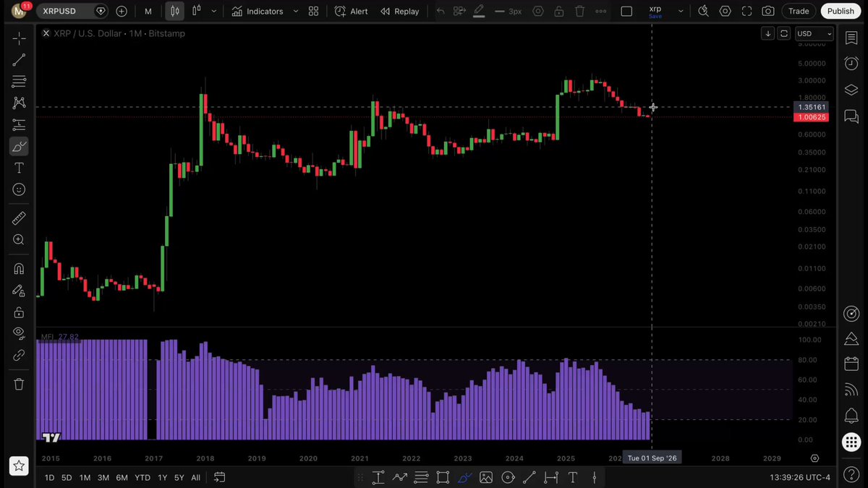Open the chat conversations panel
This screenshot has height=488, width=868.
[x=851, y=116]
